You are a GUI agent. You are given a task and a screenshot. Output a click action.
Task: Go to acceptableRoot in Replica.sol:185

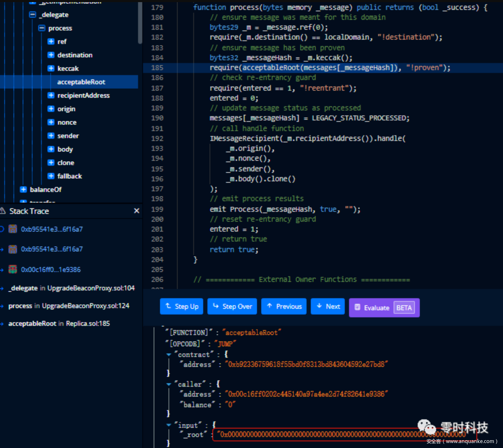(x=59, y=323)
